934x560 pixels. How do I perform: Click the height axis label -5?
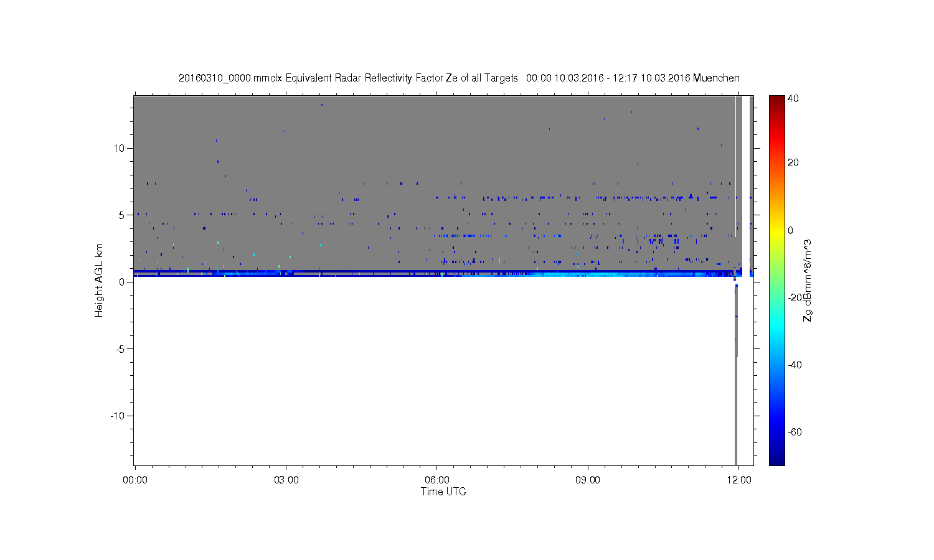point(121,349)
